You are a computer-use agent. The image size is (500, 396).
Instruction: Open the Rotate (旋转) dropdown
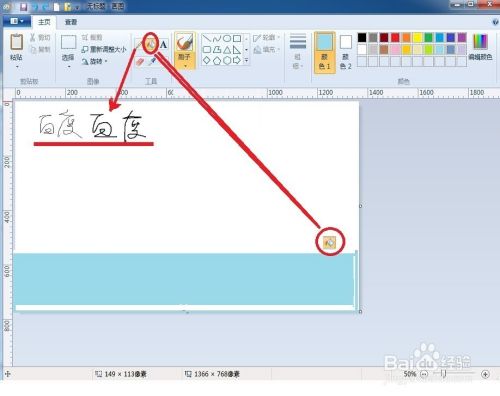(x=95, y=61)
